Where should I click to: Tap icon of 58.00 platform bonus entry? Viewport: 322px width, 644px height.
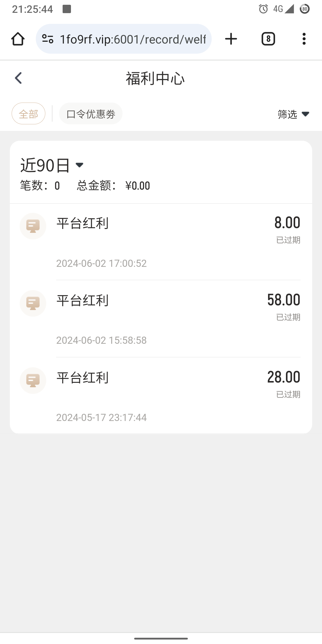click(x=33, y=303)
